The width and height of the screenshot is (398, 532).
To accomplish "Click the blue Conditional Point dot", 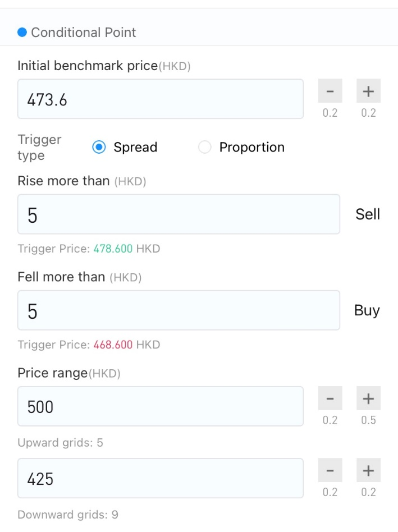I will coord(22,33).
